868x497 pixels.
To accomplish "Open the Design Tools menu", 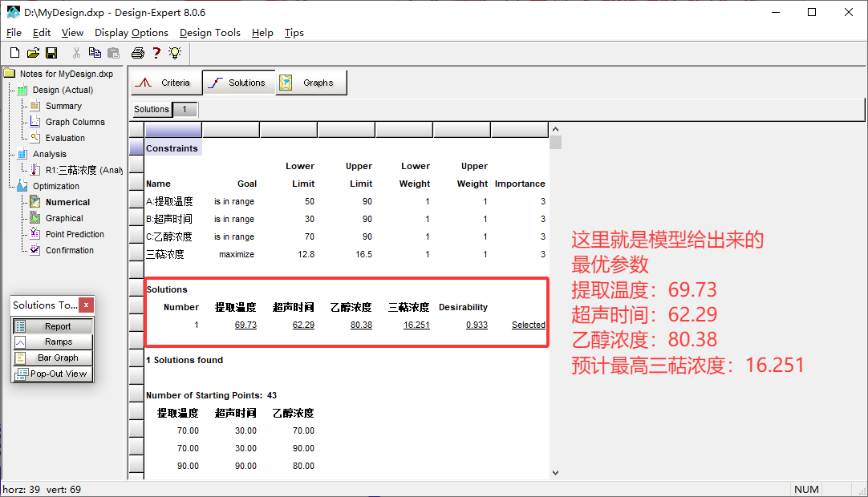I will click(209, 33).
